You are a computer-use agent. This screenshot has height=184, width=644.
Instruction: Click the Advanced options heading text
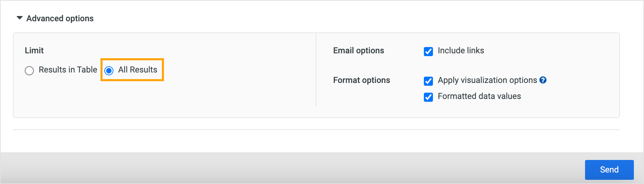pyautogui.click(x=60, y=18)
